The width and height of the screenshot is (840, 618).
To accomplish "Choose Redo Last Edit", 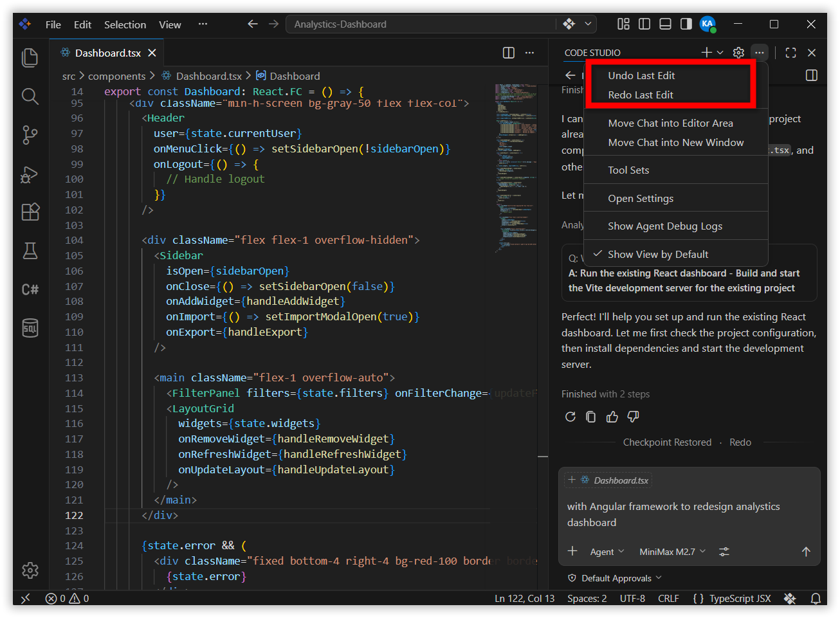I will pos(676,95).
